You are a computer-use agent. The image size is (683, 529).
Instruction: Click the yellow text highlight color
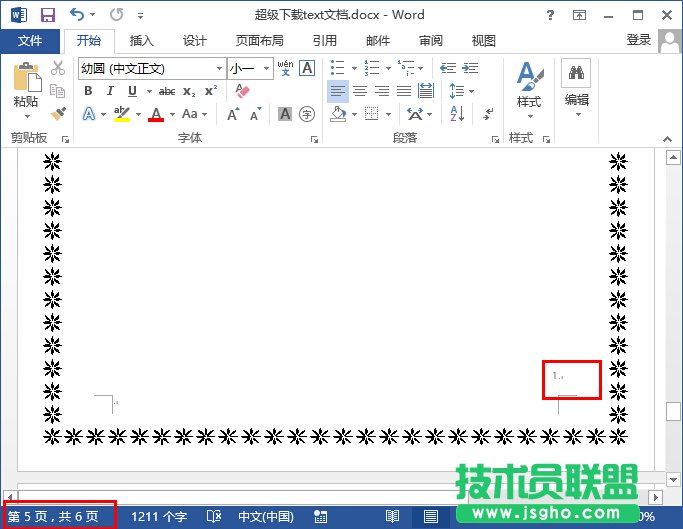[122, 114]
